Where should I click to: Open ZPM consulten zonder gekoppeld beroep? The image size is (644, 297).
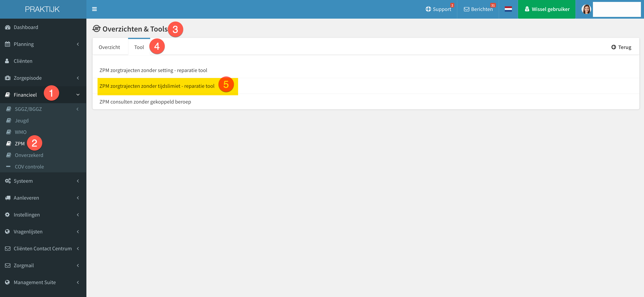pos(145,102)
